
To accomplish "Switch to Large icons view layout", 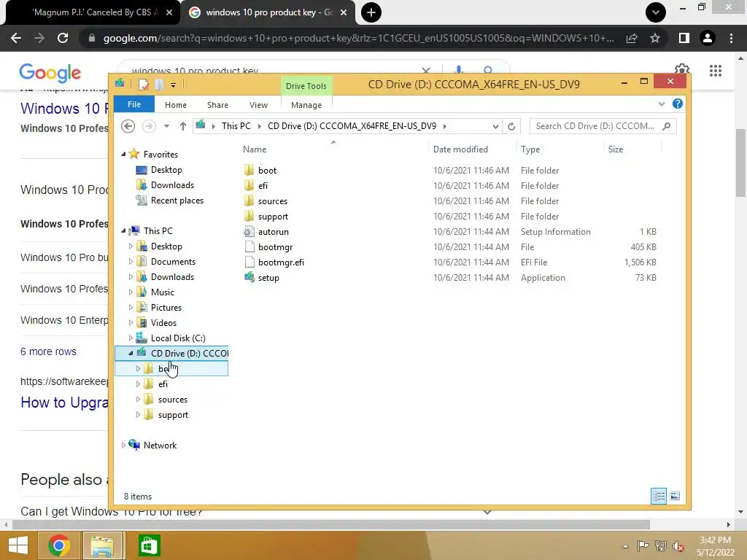I will [x=675, y=496].
